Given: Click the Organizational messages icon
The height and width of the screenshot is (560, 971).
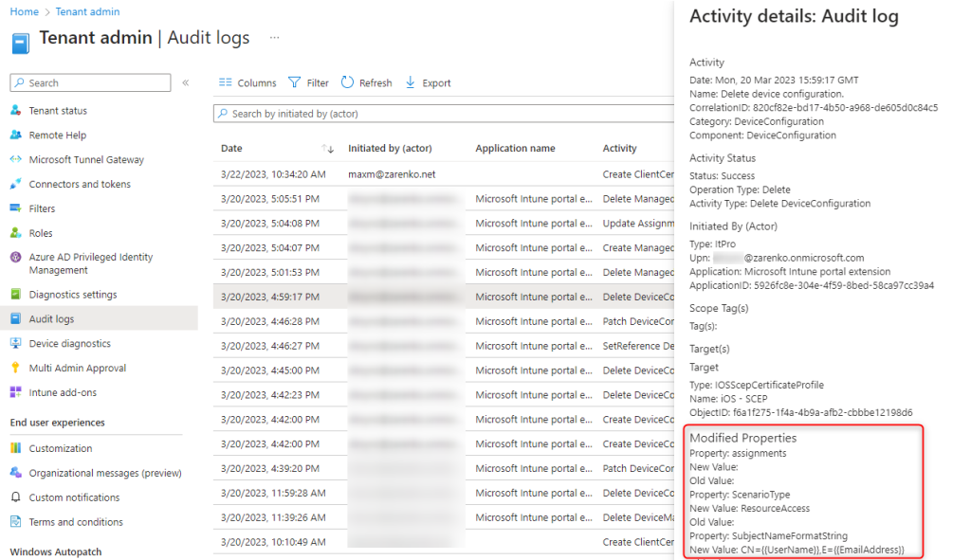Looking at the screenshot, I should point(16,472).
